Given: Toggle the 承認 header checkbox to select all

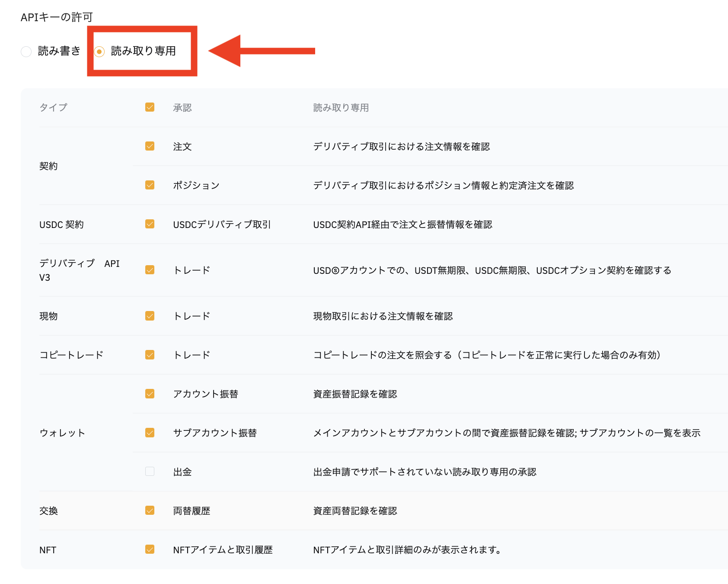Looking at the screenshot, I should 150,107.
